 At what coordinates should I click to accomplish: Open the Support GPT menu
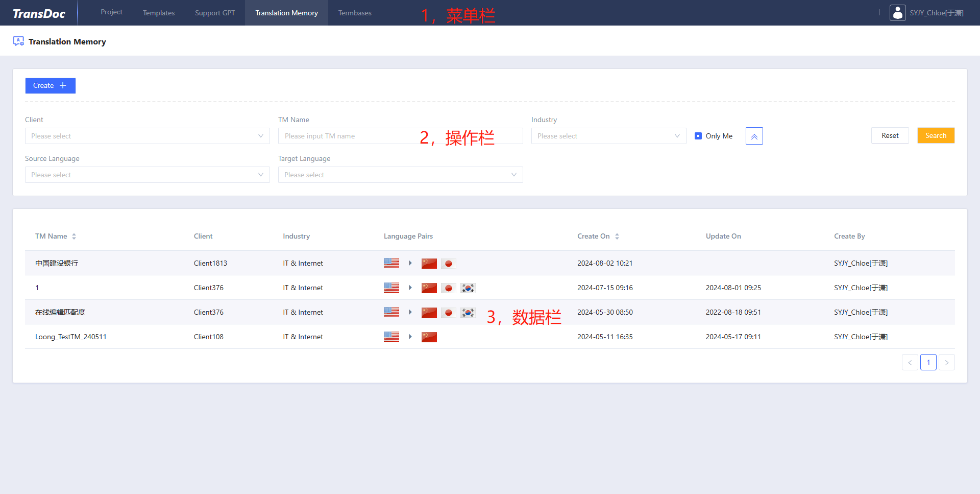pyautogui.click(x=215, y=13)
